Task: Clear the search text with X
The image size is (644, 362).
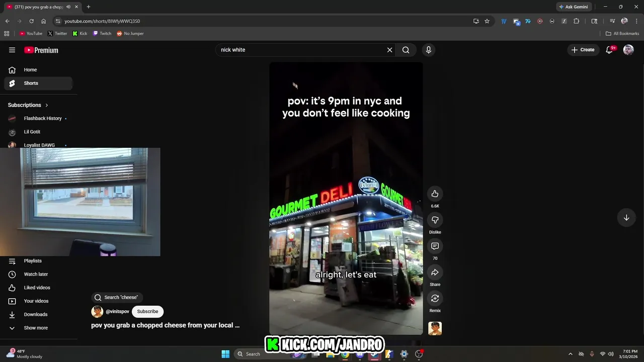Action: pos(389,50)
